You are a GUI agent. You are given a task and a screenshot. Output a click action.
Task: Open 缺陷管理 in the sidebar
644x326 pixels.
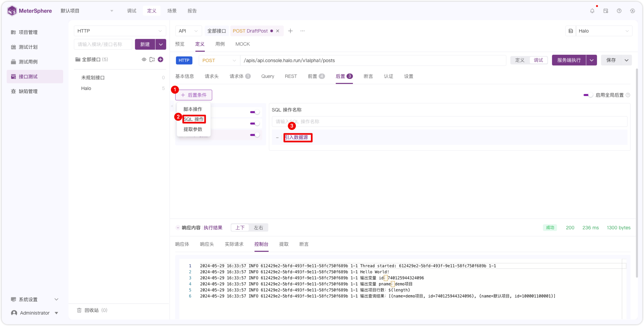[x=28, y=91]
